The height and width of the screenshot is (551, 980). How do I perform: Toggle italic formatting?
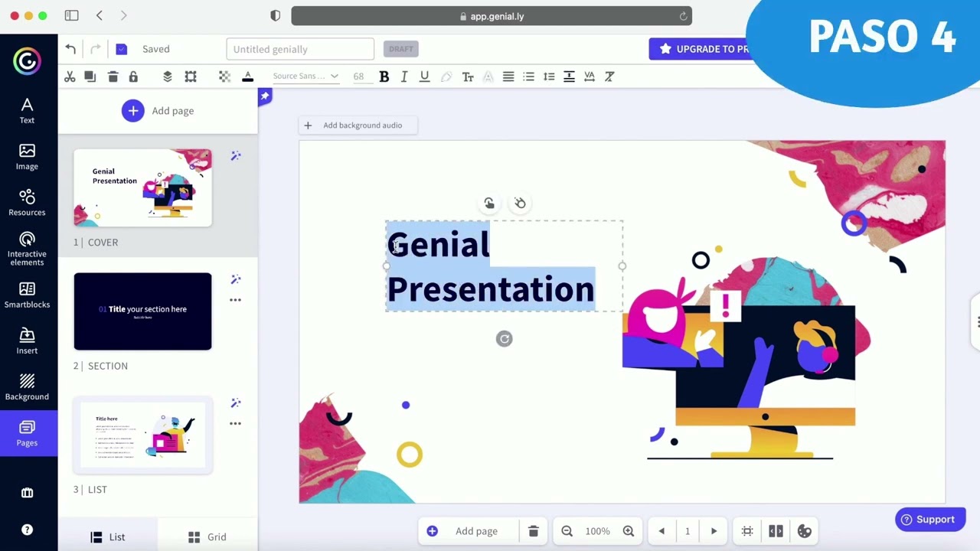pos(404,77)
